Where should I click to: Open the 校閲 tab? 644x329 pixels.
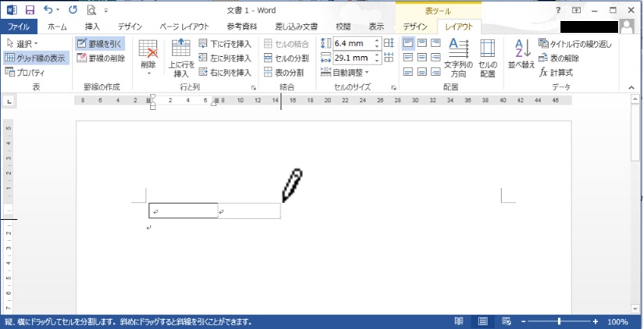(343, 27)
